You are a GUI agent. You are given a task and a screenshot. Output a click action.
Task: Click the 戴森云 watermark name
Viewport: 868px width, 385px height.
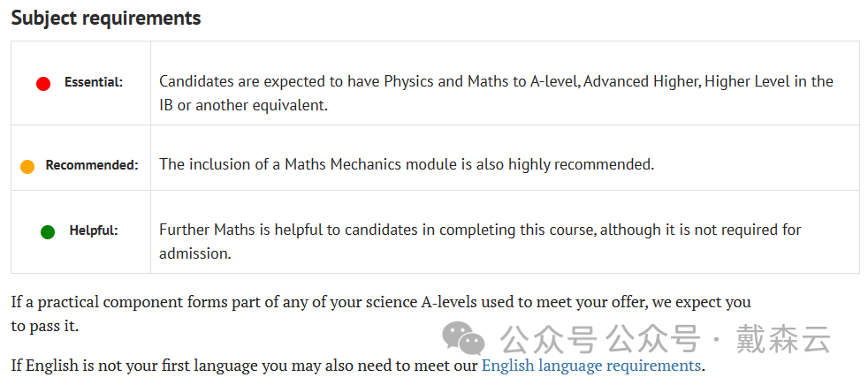coord(783,338)
